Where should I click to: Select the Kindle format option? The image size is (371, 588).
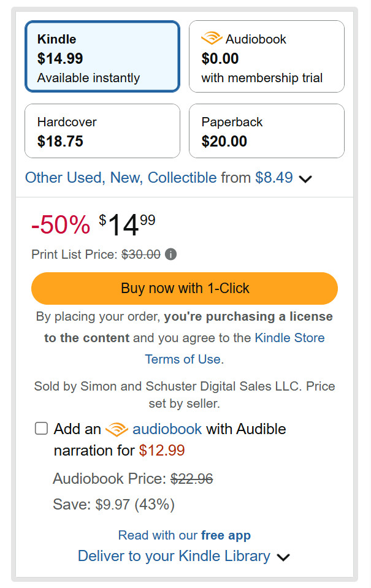click(x=102, y=56)
